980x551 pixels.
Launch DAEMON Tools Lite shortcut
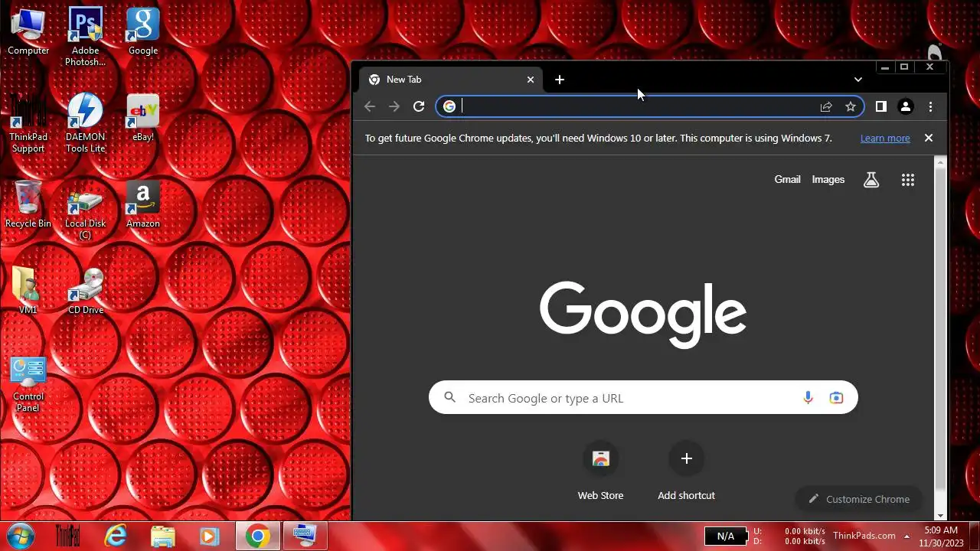(x=85, y=123)
